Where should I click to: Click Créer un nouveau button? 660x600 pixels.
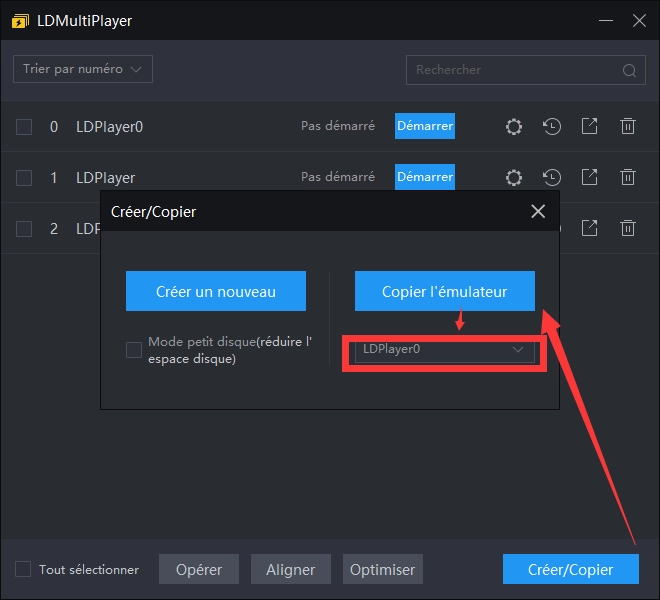[x=216, y=292]
